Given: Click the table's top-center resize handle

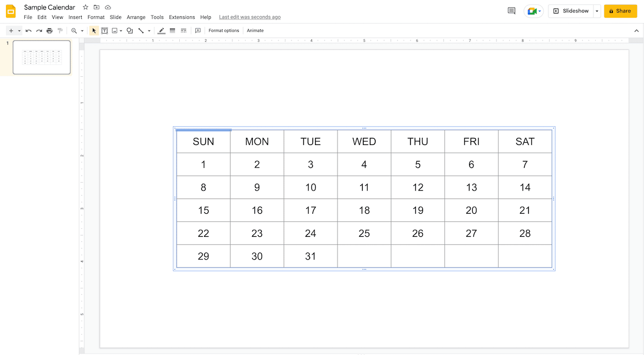Looking at the screenshot, I should coord(364,128).
